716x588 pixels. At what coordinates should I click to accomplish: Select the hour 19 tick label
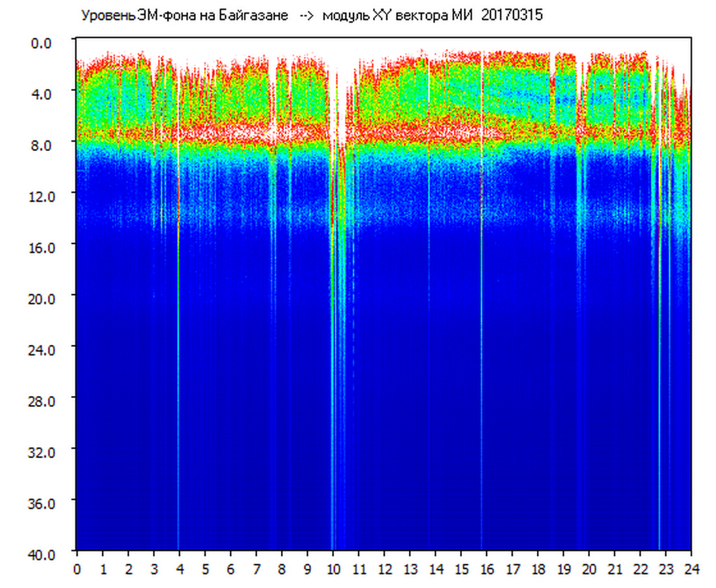(564, 569)
